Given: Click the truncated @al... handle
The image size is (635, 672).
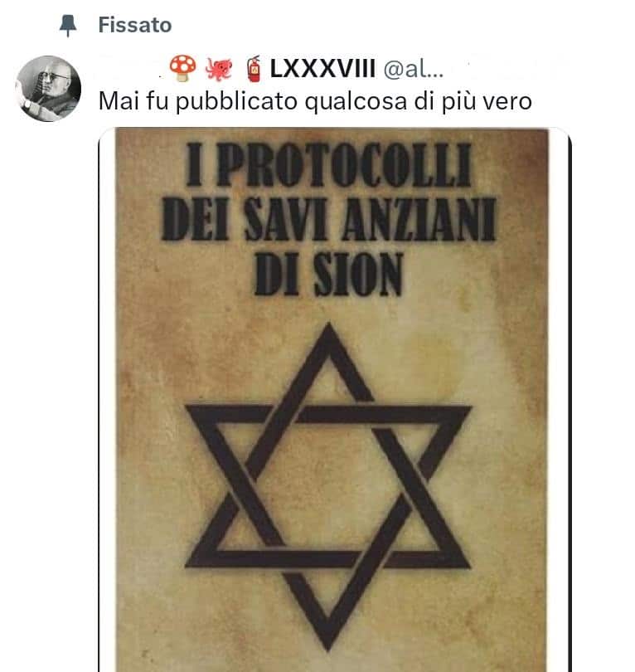Looking at the screenshot, I should point(414,69).
